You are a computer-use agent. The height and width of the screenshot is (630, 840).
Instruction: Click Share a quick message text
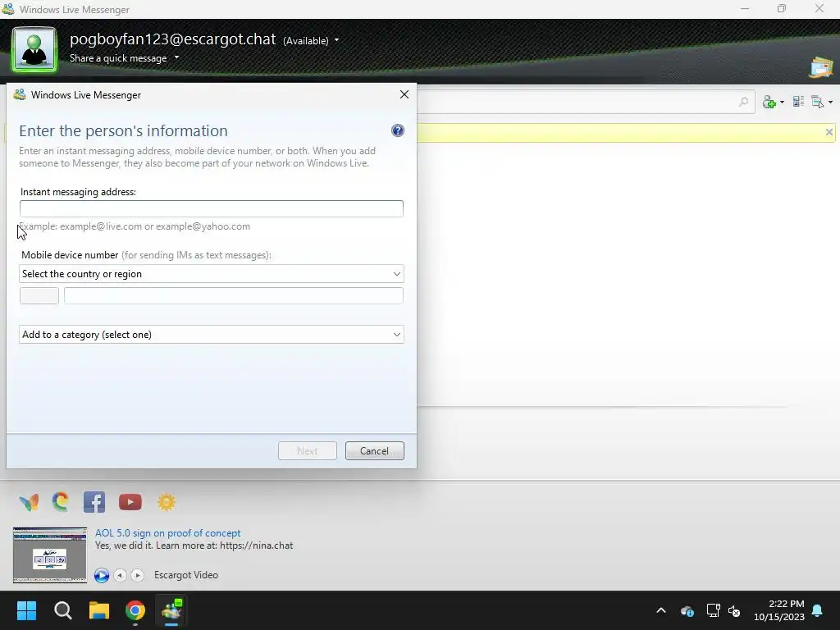[118, 58]
